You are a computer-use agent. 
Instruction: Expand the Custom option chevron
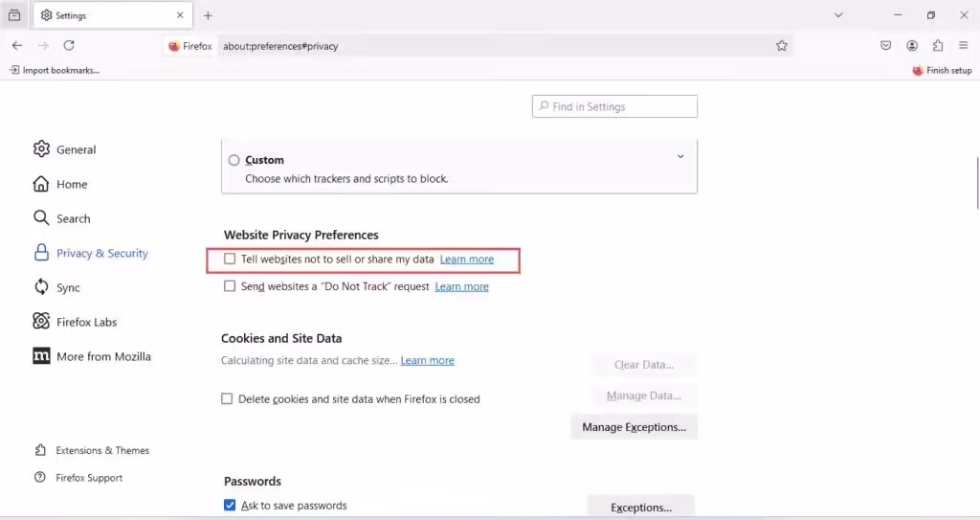(x=680, y=157)
